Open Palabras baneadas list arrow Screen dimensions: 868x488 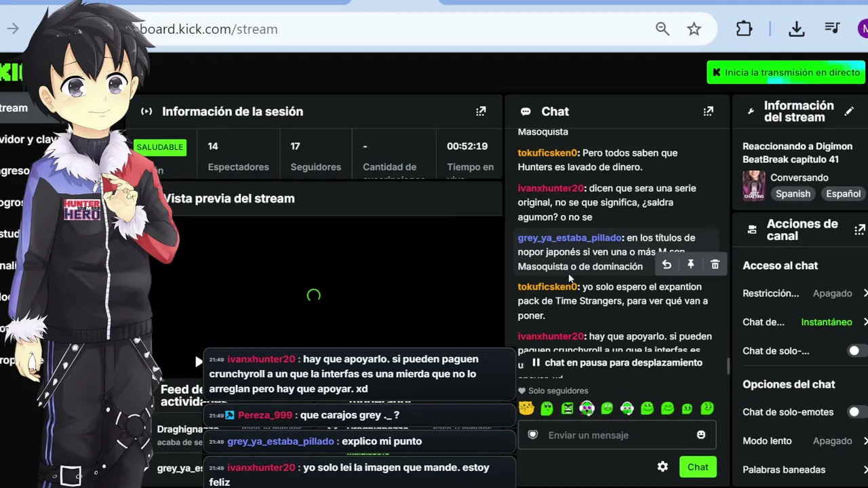[865, 469]
